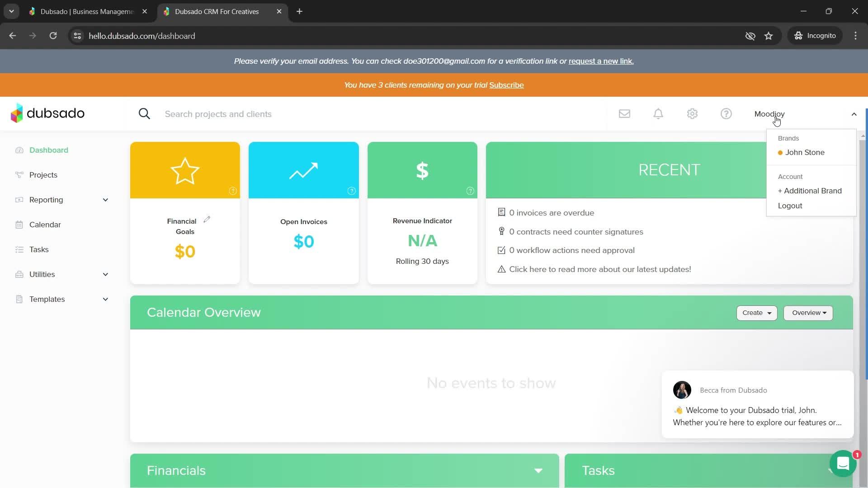Open help tooltip on Open Invoices card

[x=351, y=191]
